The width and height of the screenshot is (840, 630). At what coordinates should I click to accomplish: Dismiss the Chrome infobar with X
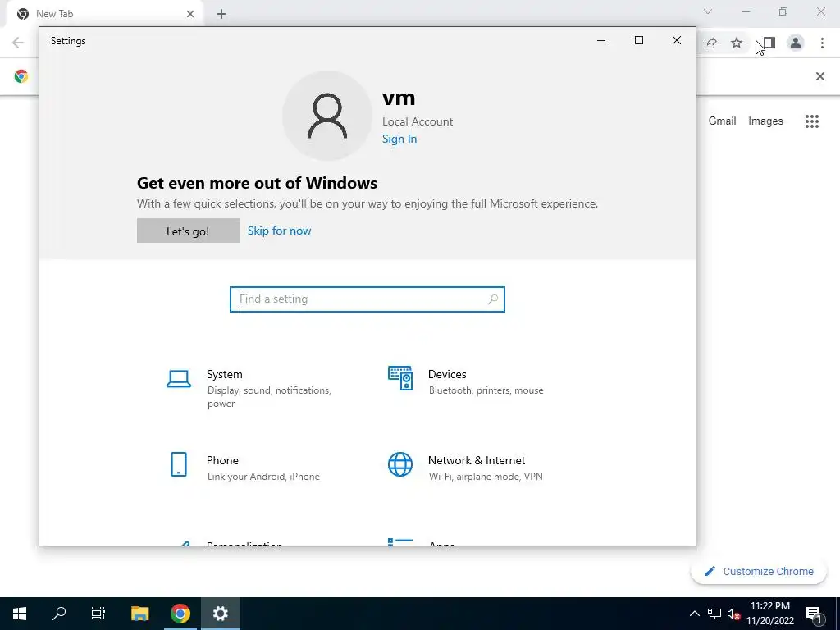tap(819, 76)
